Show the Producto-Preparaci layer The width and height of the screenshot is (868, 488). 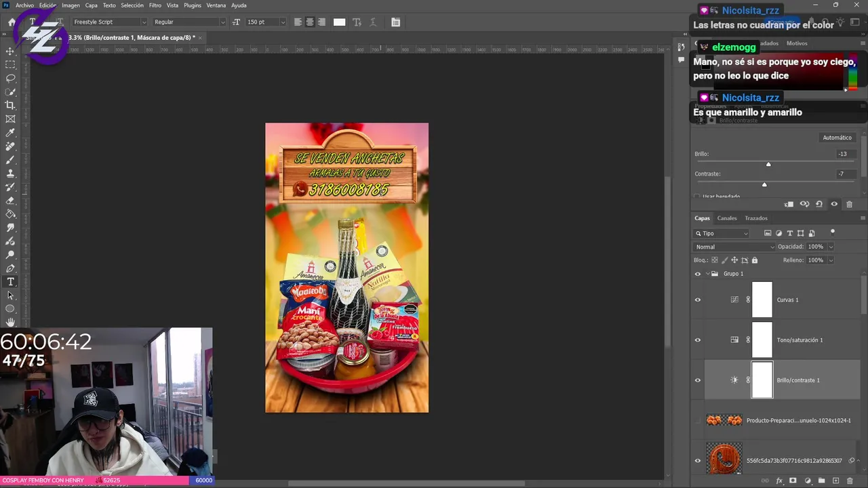(x=698, y=420)
